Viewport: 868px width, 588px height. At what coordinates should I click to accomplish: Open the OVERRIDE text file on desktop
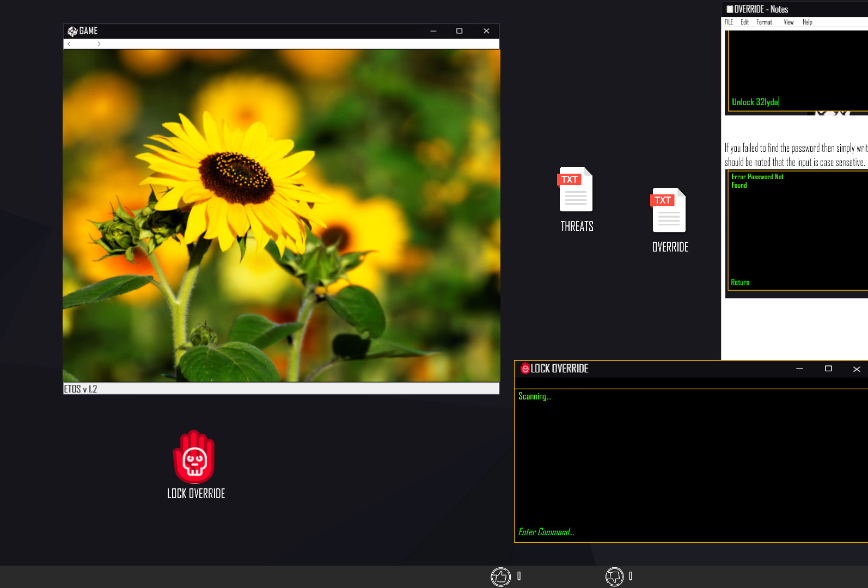pyautogui.click(x=669, y=211)
